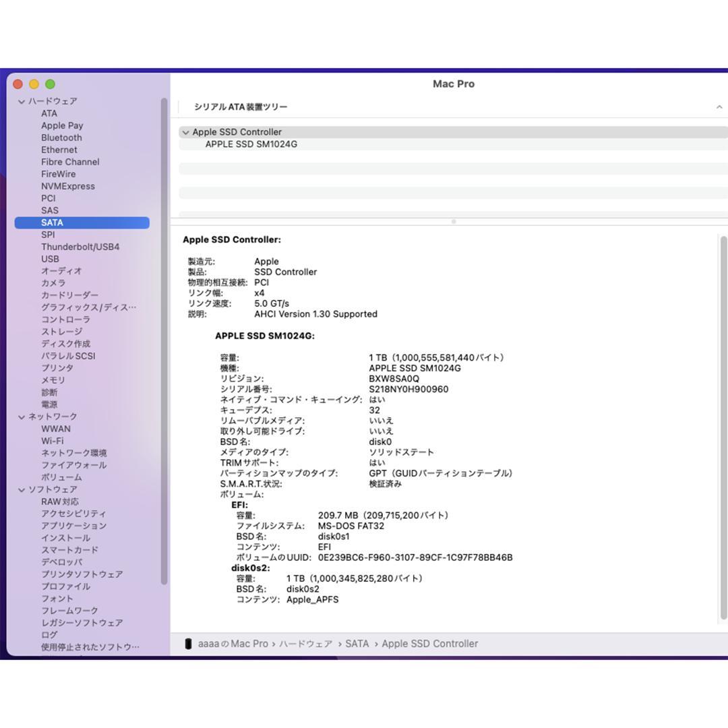
Task: Select メモリ in the sidebar
Action: (x=53, y=380)
